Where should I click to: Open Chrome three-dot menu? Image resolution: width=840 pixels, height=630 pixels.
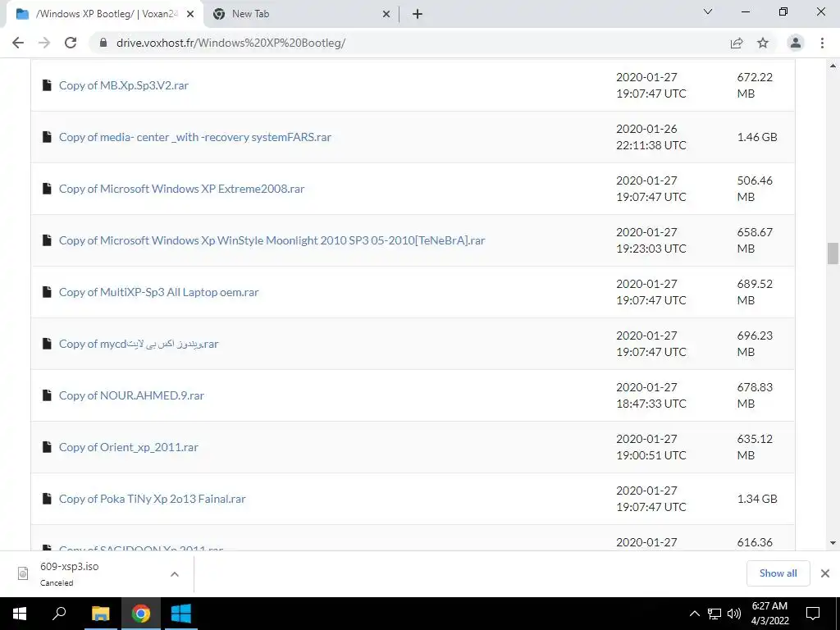pyautogui.click(x=822, y=43)
